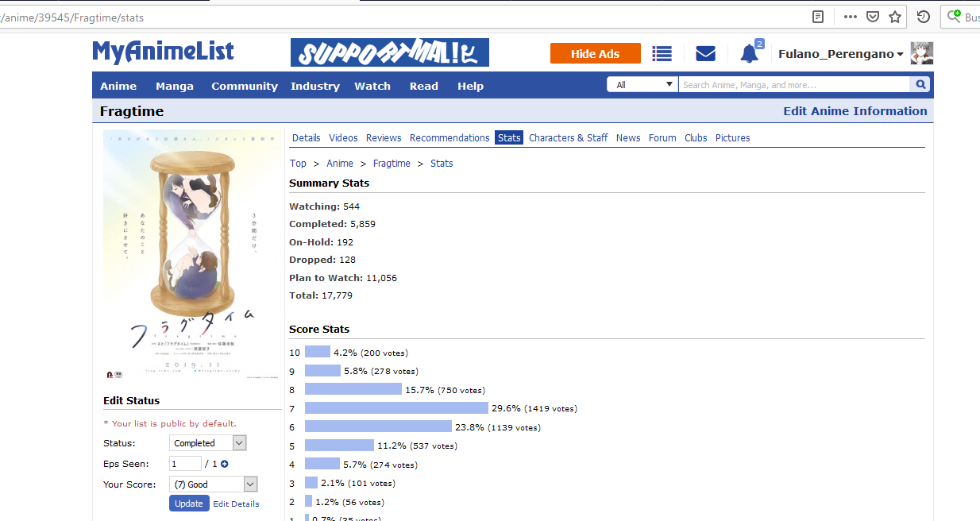This screenshot has height=521, width=980.
Task: Open the Characters & Staff tab
Action: pos(568,138)
